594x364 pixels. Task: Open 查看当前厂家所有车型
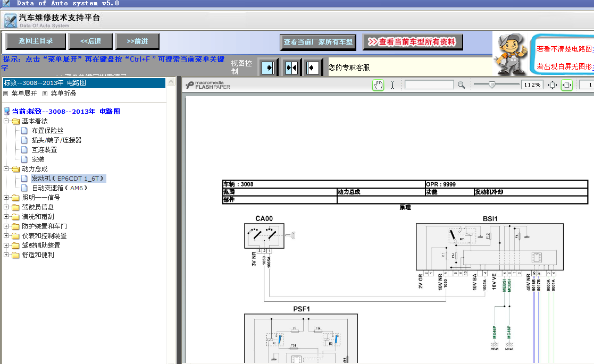(318, 41)
